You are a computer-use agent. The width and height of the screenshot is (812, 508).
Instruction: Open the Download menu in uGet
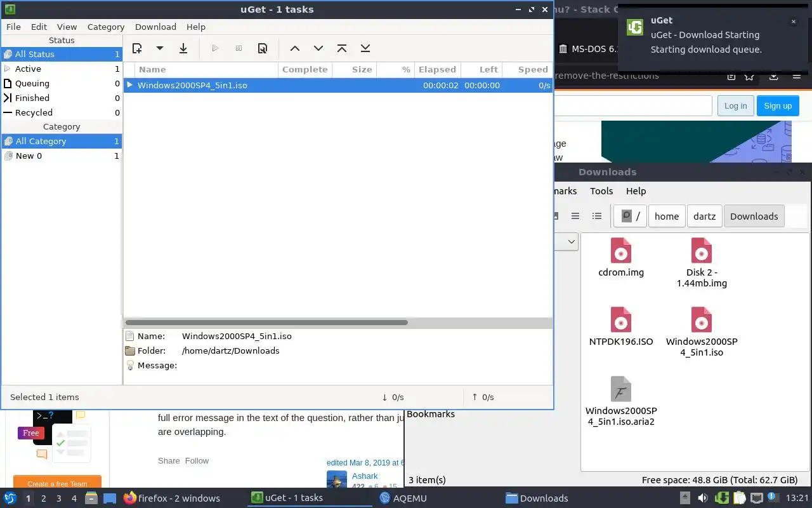pos(155,27)
